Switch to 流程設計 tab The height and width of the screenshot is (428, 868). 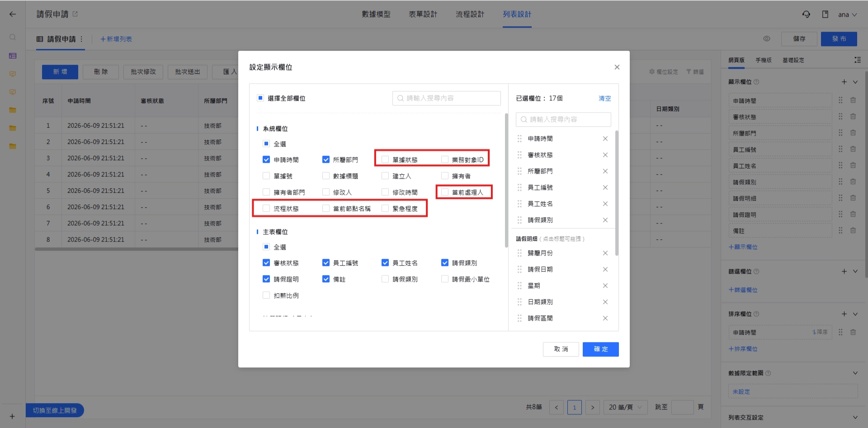click(470, 14)
